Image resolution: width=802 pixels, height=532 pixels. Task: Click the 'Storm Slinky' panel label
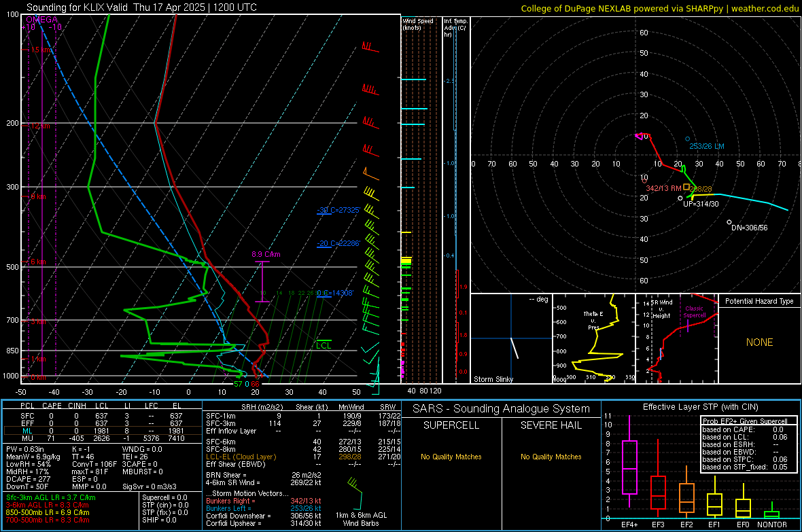click(493, 379)
